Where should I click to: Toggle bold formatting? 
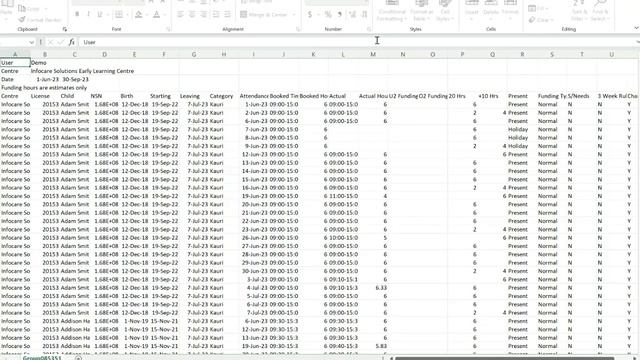[77, 14]
